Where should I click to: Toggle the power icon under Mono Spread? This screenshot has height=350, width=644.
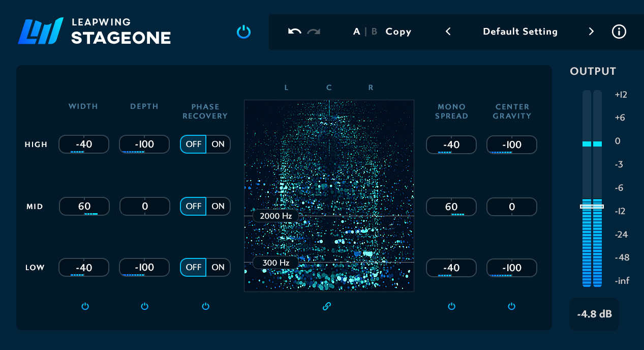(451, 306)
